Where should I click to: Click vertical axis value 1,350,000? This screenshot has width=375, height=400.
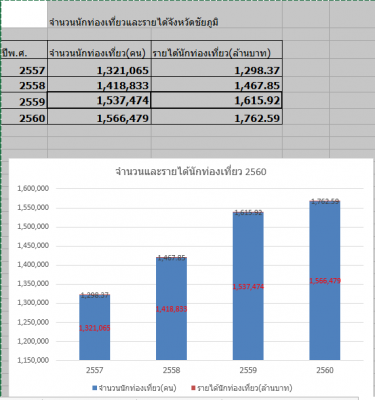[33, 284]
